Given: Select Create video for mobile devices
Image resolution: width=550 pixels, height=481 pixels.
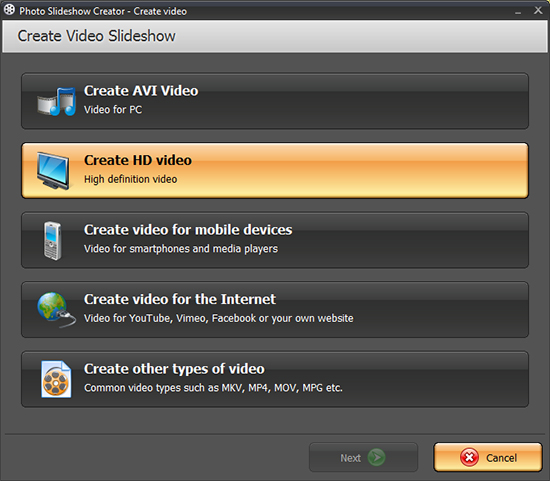Looking at the screenshot, I should 275,240.
